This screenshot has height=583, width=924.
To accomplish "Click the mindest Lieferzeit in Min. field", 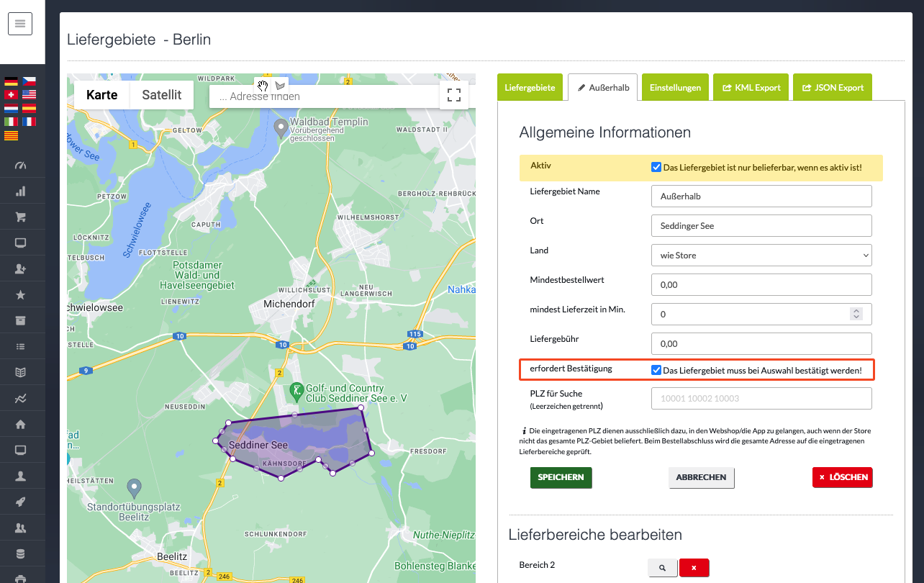I will (761, 314).
